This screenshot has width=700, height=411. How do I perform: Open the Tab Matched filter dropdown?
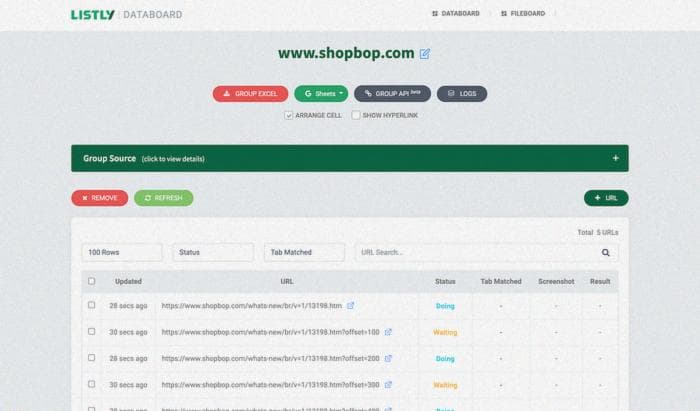pos(304,252)
